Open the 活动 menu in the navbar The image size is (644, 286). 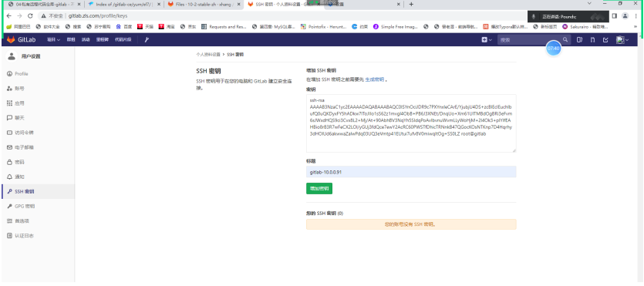pos(86,40)
